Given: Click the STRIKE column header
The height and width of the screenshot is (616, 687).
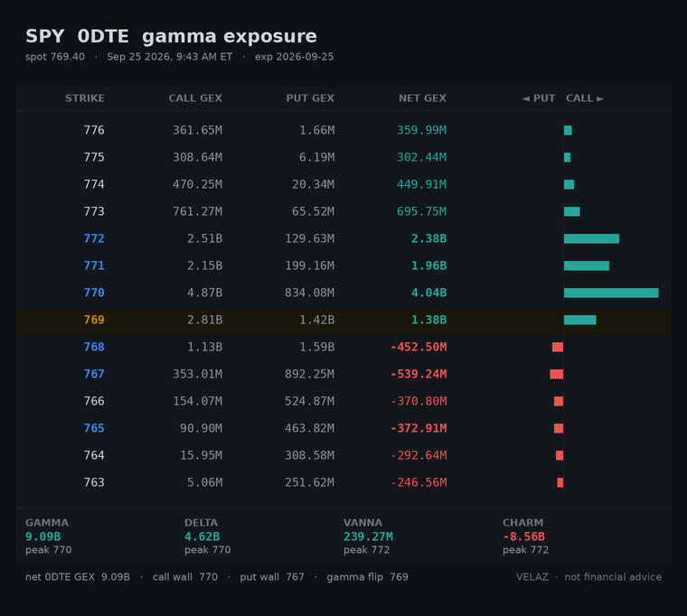Looking at the screenshot, I should pyautogui.click(x=85, y=98).
